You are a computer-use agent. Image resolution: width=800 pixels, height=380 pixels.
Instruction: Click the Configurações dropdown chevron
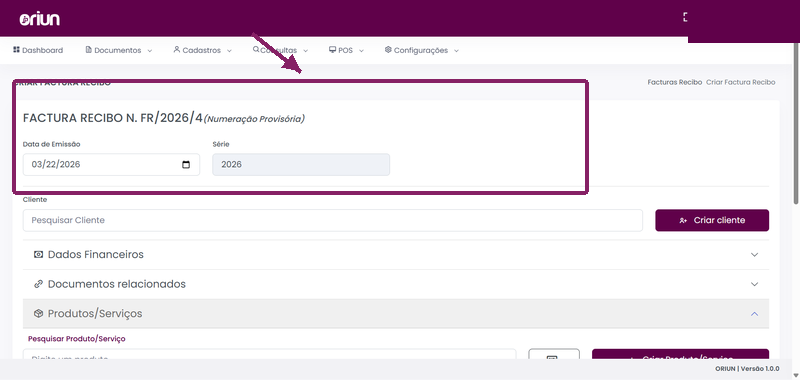[456, 50]
